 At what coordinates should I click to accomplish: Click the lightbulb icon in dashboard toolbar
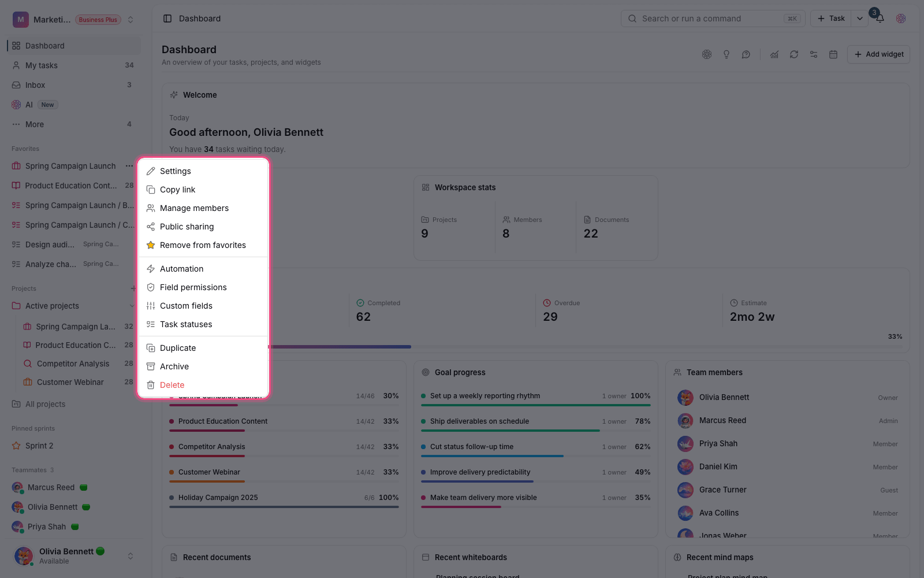tap(726, 54)
